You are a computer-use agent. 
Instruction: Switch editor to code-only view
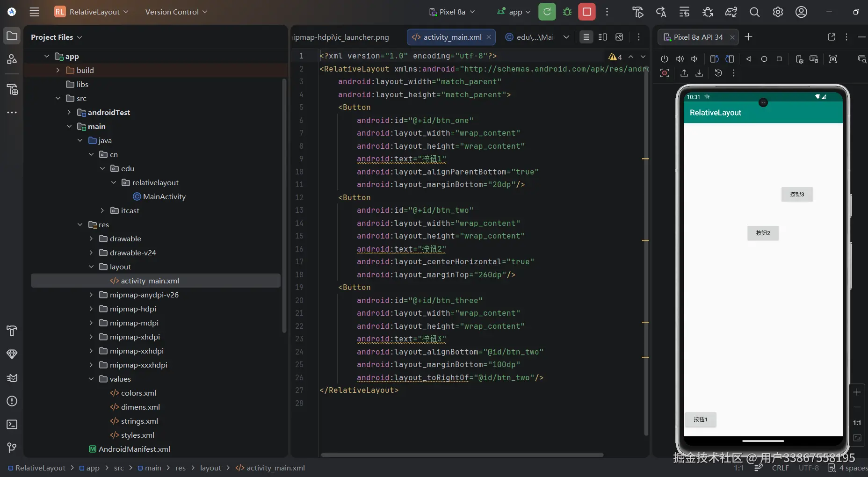(x=586, y=37)
